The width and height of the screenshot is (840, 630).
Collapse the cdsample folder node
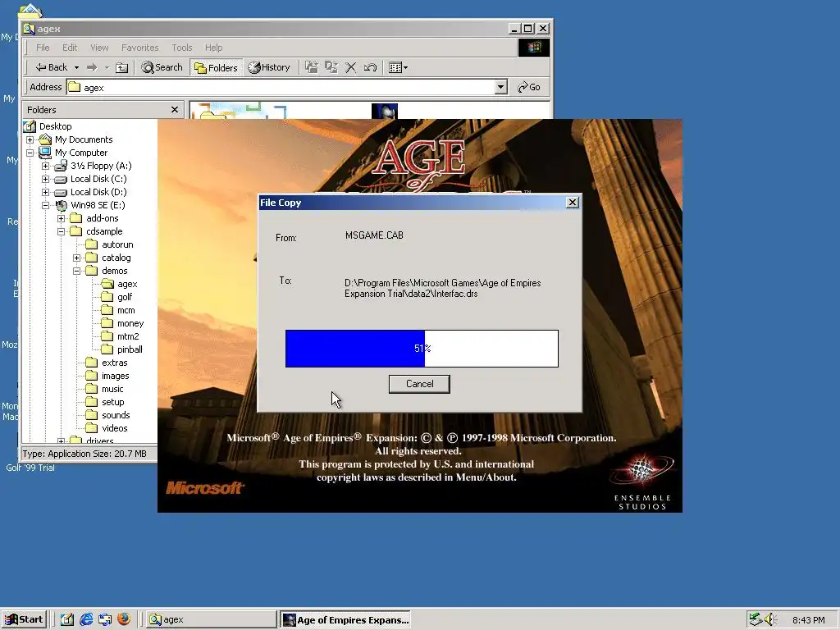pos(61,231)
